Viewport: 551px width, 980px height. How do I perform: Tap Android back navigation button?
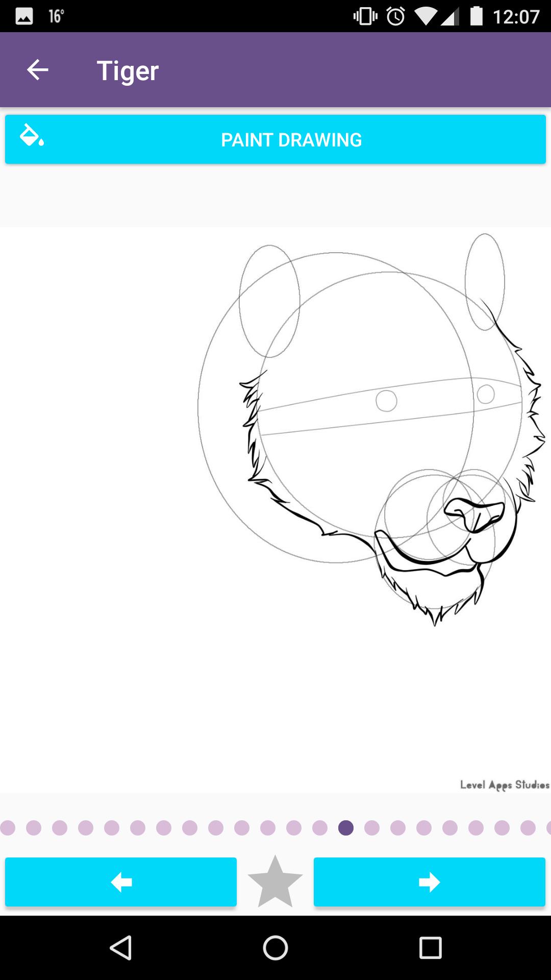click(121, 948)
